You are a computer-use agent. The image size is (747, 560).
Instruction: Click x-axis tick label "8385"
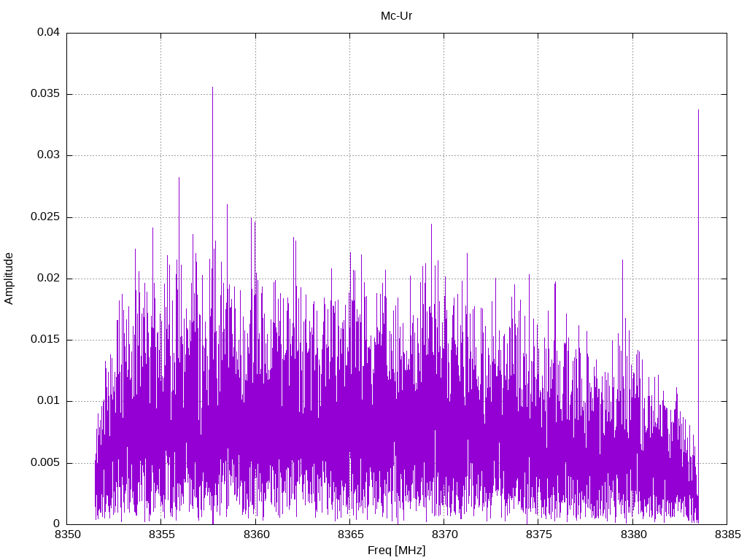(727, 534)
